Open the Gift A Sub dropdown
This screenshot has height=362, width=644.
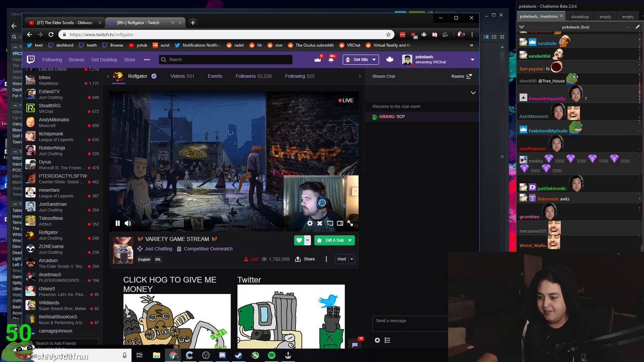[350, 240]
